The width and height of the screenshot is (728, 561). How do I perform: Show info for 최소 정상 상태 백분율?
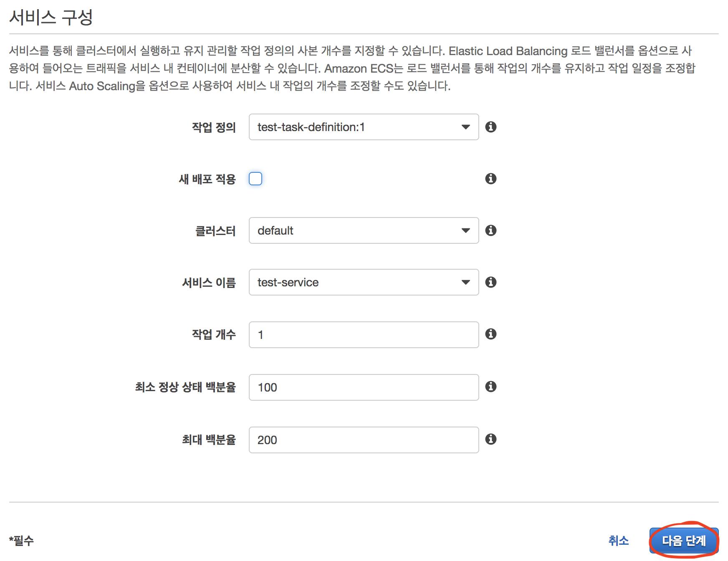[x=491, y=387]
